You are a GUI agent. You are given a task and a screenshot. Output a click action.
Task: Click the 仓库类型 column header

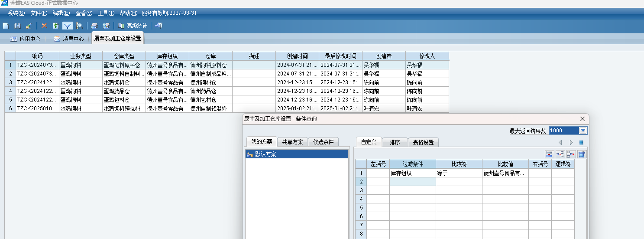124,56
